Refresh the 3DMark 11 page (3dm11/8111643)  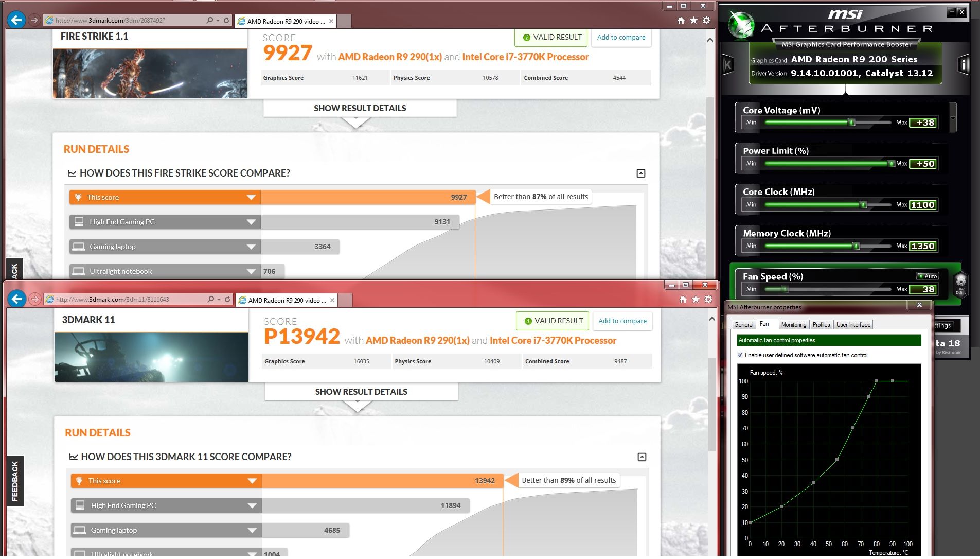(227, 299)
